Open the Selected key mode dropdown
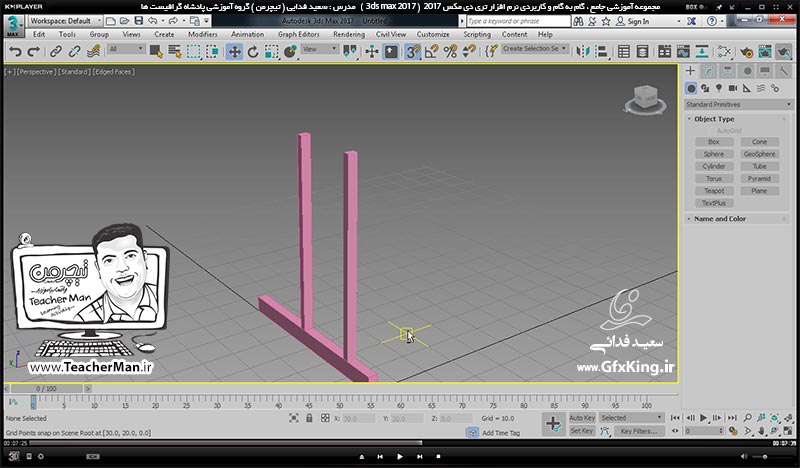This screenshot has height=468, width=800. [x=631, y=417]
